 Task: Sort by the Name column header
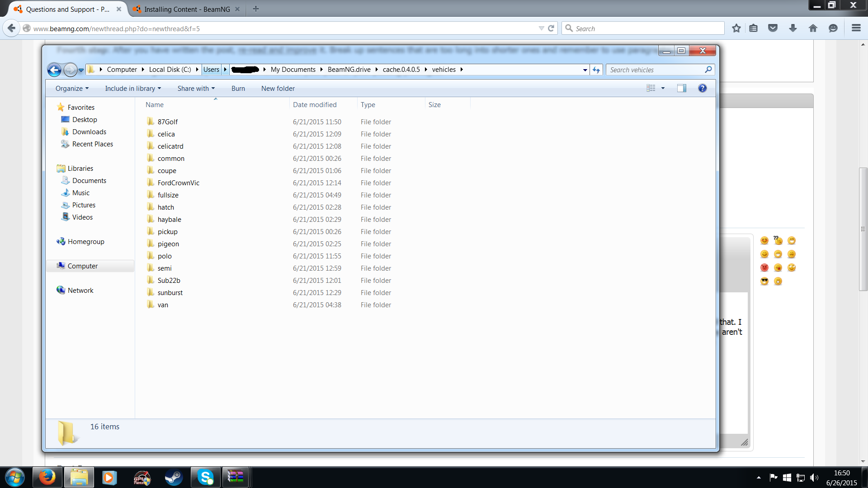pyautogui.click(x=216, y=104)
